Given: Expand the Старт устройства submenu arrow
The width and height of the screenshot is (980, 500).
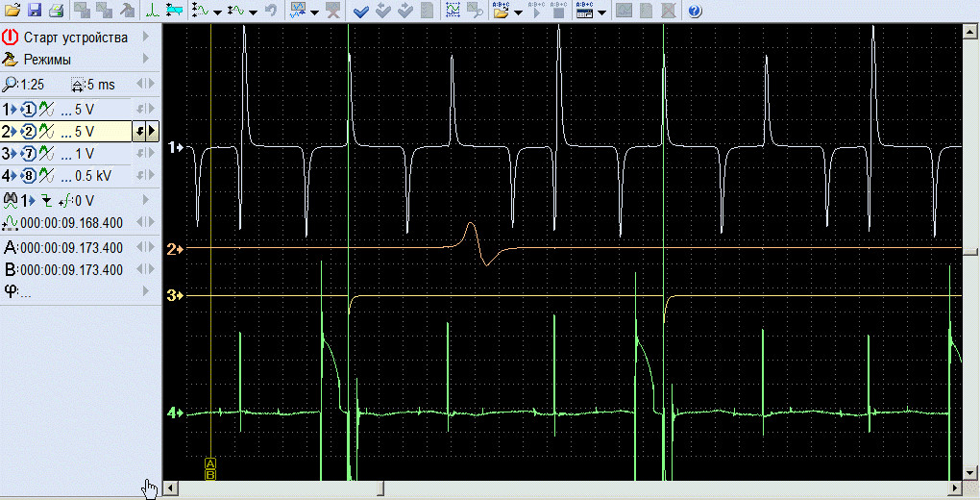Looking at the screenshot, I should click(x=146, y=37).
